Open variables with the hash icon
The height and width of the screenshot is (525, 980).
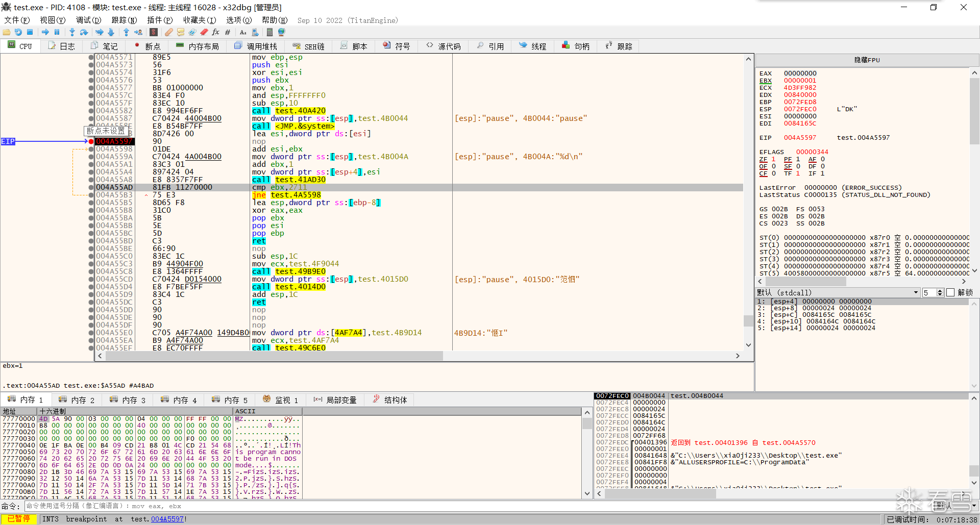point(228,32)
